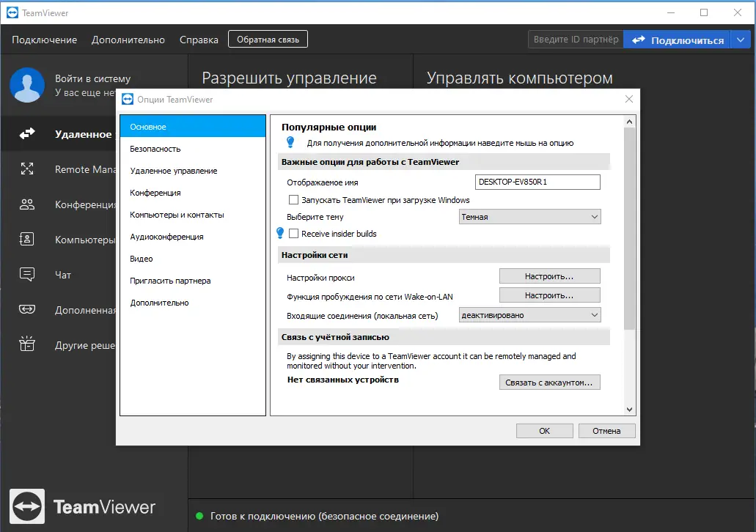Viewport: 756px width, 532px height.
Task: Click the lightbulb hint beside Receive insider builds
Action: 280,233
